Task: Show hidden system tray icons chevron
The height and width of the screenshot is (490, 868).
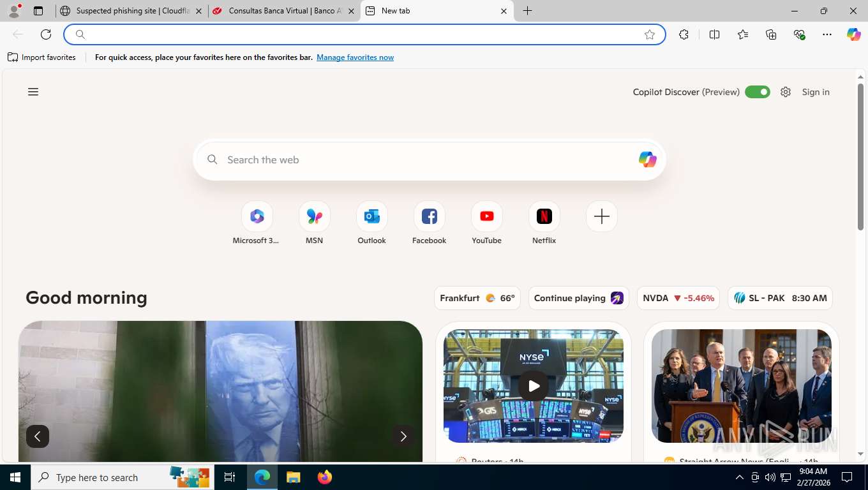Action: pyautogui.click(x=740, y=477)
